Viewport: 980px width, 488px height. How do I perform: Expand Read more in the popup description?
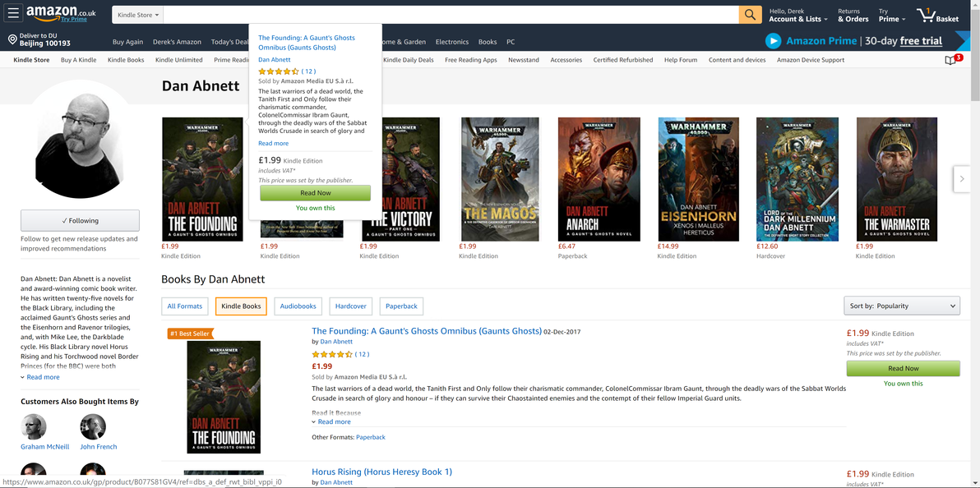click(273, 143)
